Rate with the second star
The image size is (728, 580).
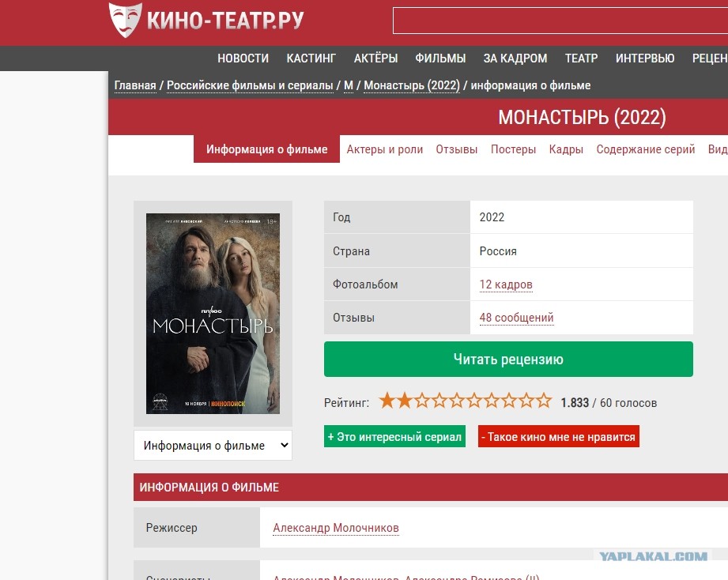[405, 401]
